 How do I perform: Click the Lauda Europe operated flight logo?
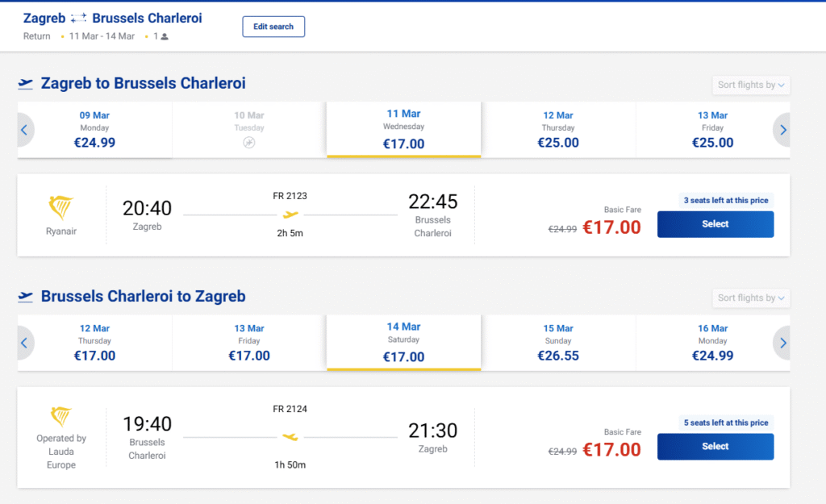(x=61, y=417)
